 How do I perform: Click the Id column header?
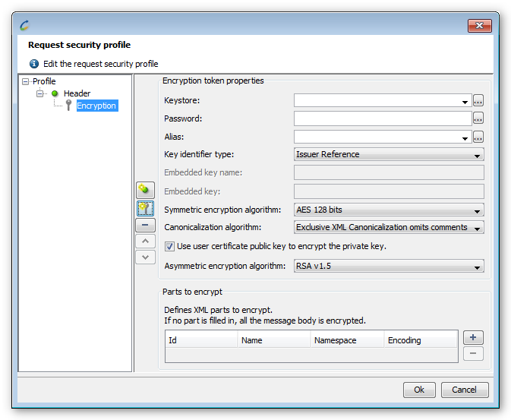tap(201, 340)
